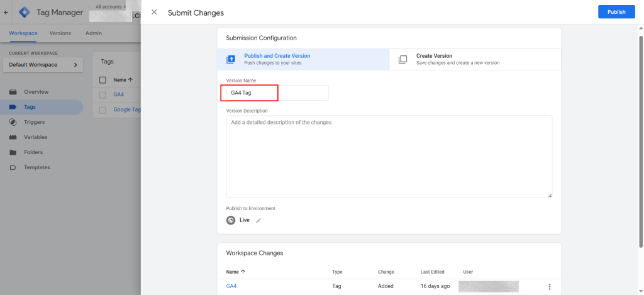The image size is (644, 295).
Task: Switch to the Versions tab
Action: click(x=60, y=33)
